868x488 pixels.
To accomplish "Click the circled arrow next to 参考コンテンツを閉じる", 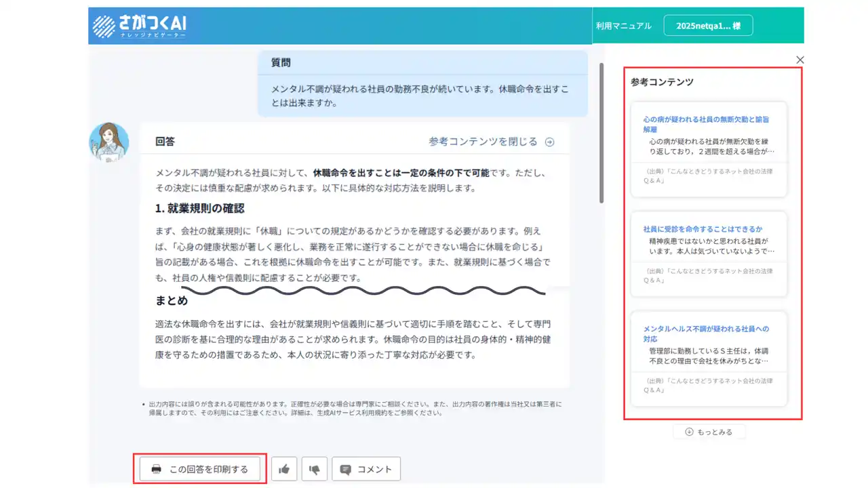I will coord(550,142).
